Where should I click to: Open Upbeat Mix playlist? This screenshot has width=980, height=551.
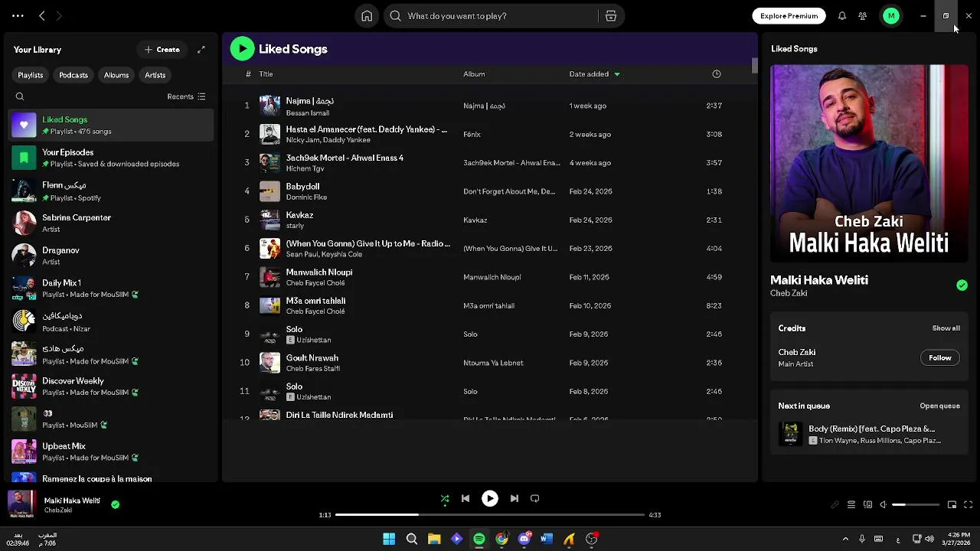(111, 452)
